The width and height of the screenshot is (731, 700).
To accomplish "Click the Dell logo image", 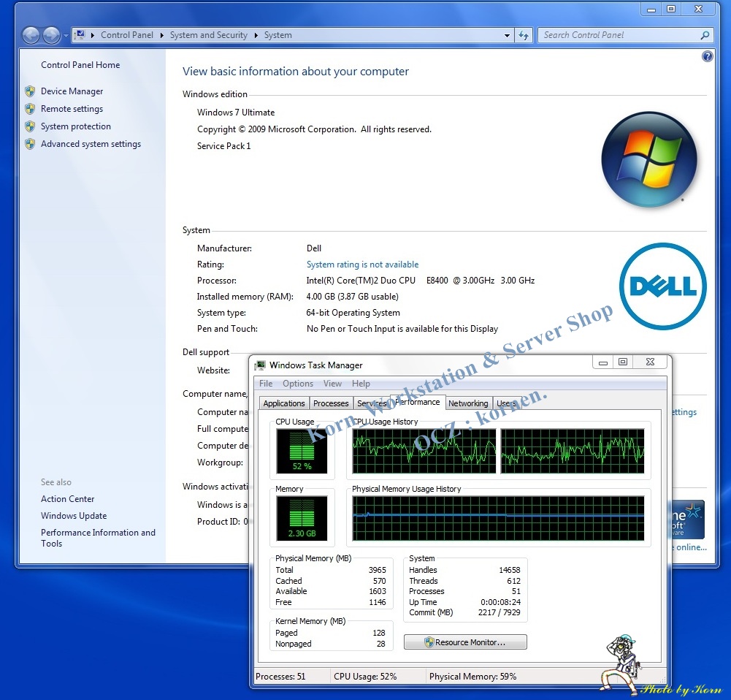I will click(662, 286).
